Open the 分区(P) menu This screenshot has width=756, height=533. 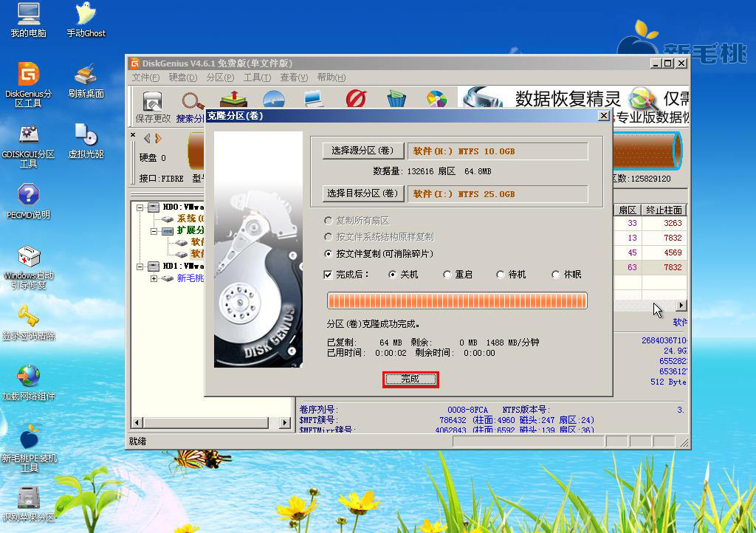point(220,78)
